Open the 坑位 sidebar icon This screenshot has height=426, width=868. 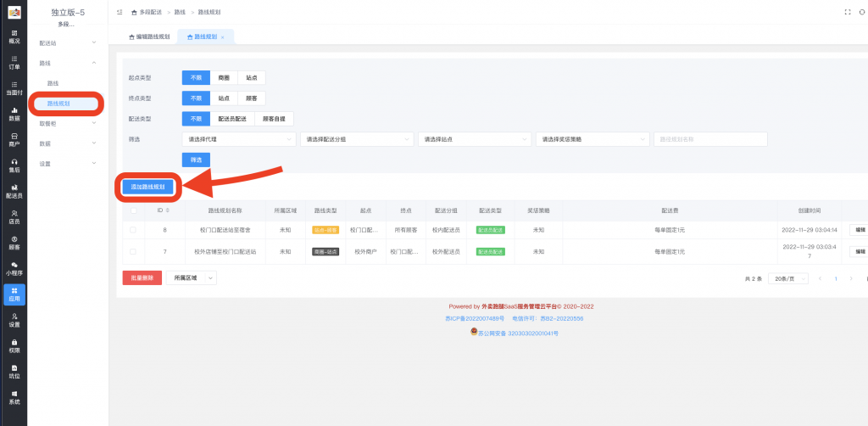coord(14,372)
